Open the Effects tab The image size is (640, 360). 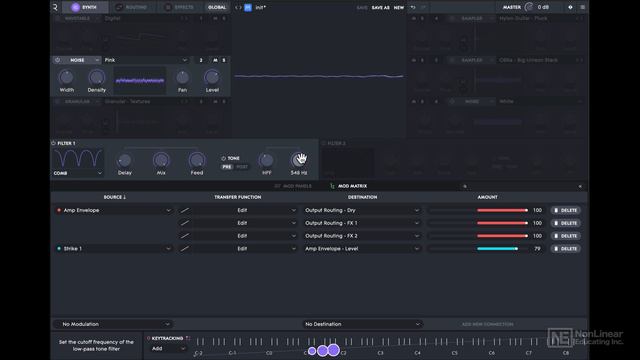pos(180,7)
